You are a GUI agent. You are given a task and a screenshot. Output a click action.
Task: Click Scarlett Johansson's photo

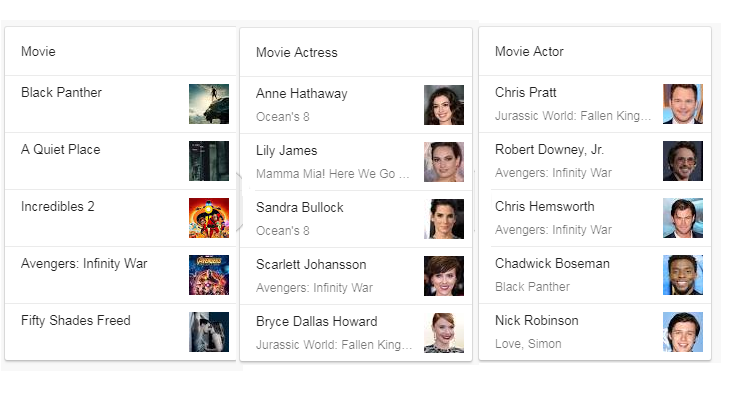click(x=444, y=276)
